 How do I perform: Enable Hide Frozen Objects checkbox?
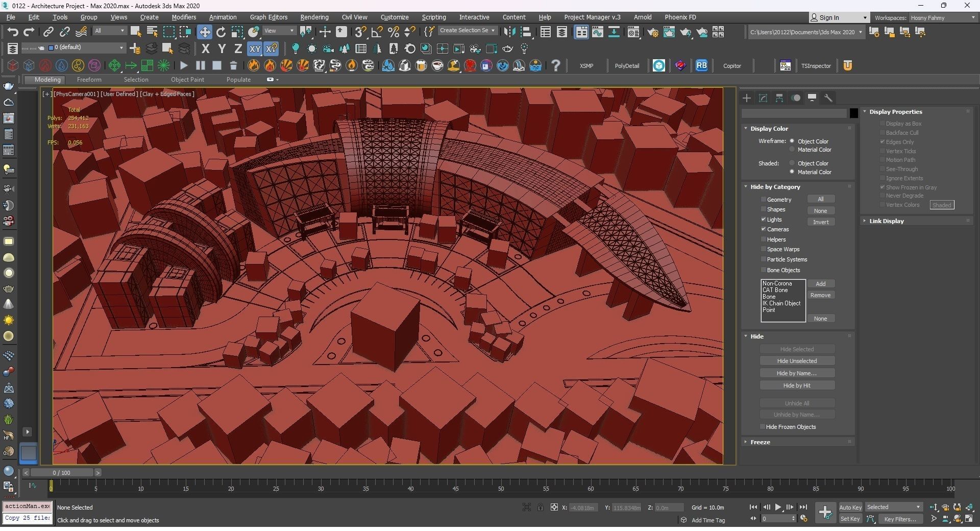(763, 427)
